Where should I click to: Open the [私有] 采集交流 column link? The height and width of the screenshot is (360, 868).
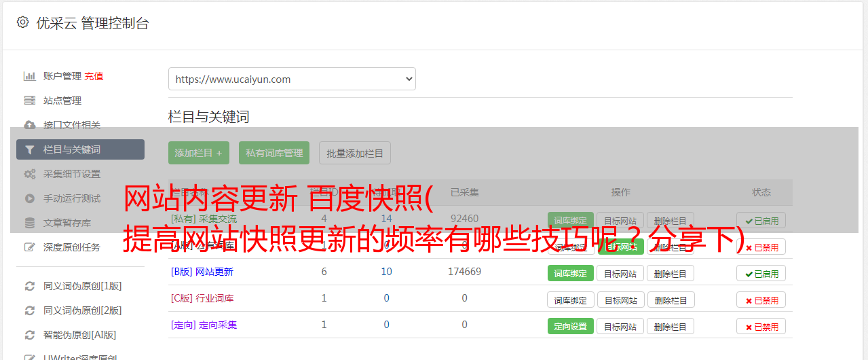[x=204, y=219]
